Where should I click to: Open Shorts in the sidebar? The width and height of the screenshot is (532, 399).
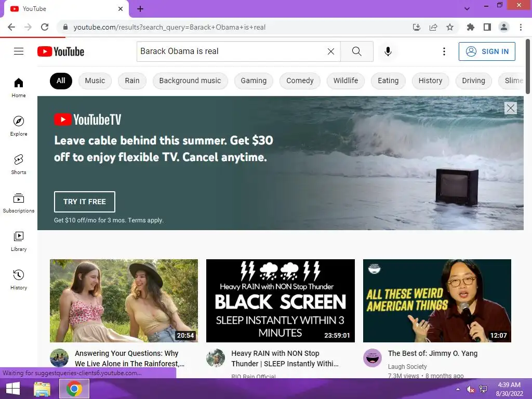click(x=19, y=165)
